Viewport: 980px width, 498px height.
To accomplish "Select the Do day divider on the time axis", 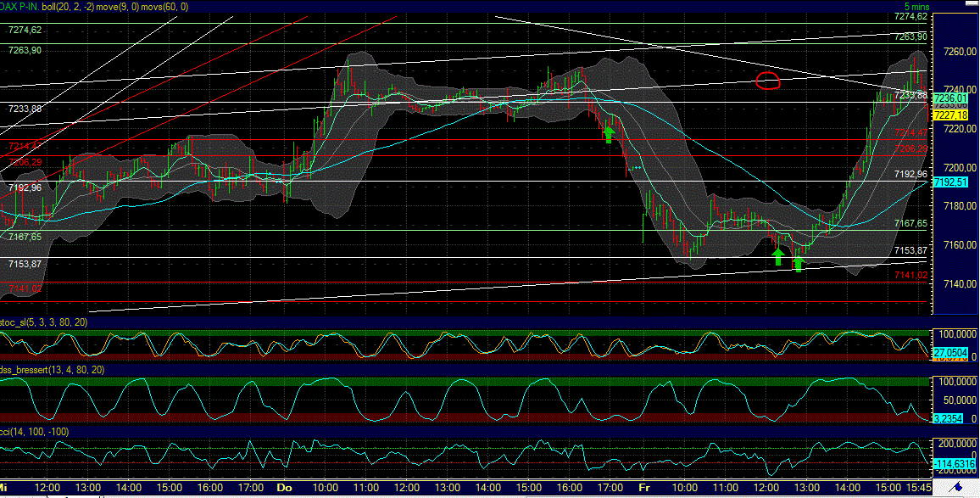I will click(284, 489).
